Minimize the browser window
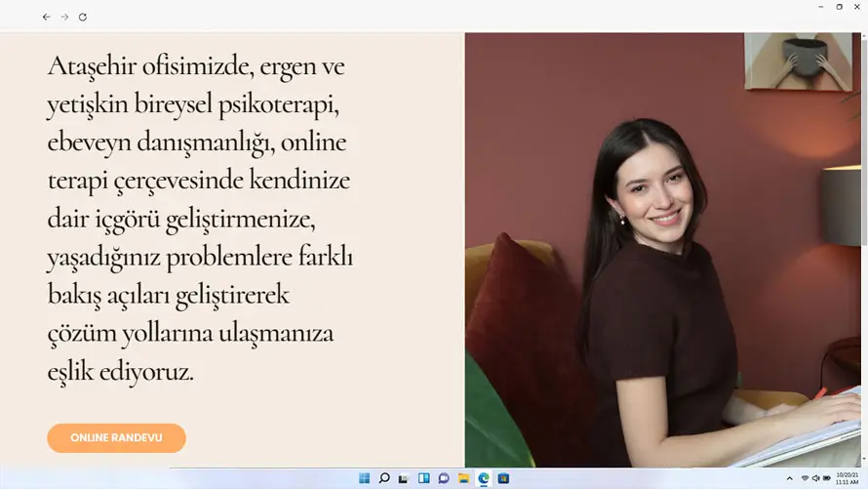This screenshot has width=868, height=489. pyautogui.click(x=821, y=7)
